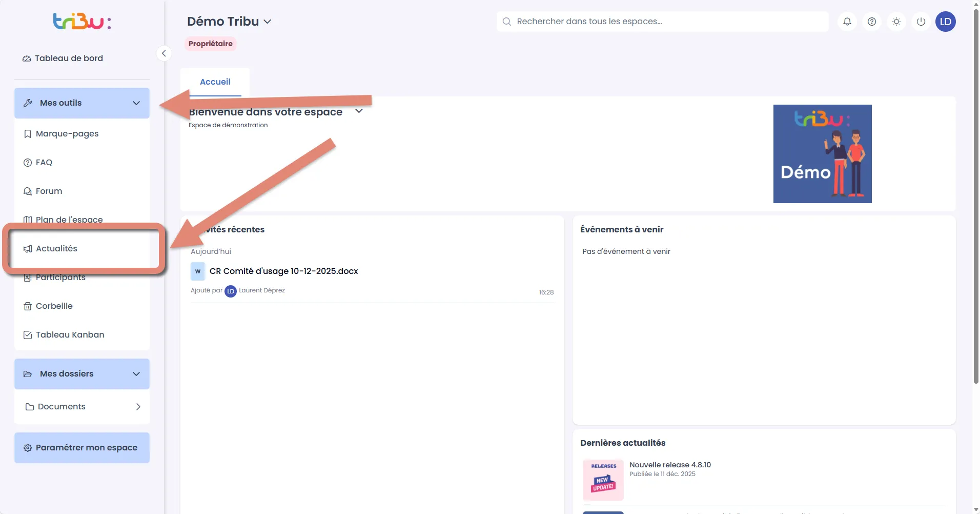The image size is (980, 514).
Task: Click the Dernières actualités heading
Action: point(623,443)
